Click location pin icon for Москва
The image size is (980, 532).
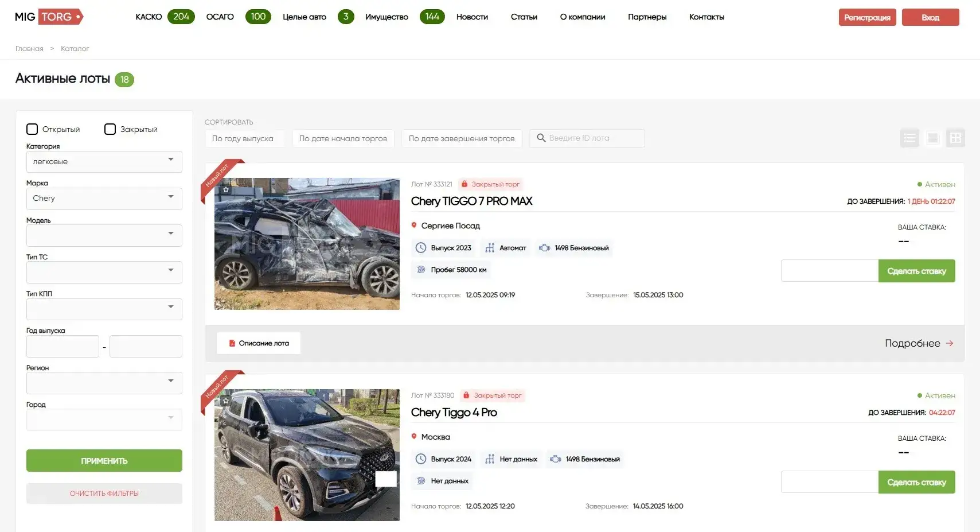point(414,436)
